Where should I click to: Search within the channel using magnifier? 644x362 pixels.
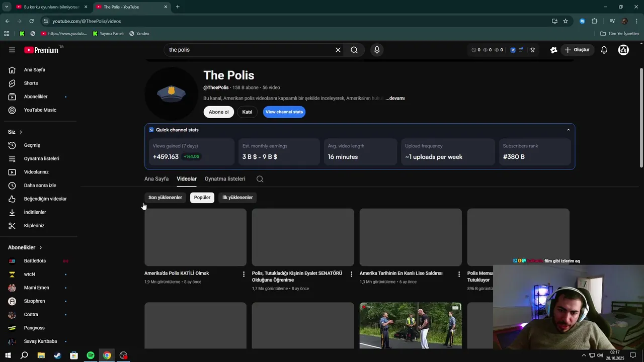tap(260, 179)
